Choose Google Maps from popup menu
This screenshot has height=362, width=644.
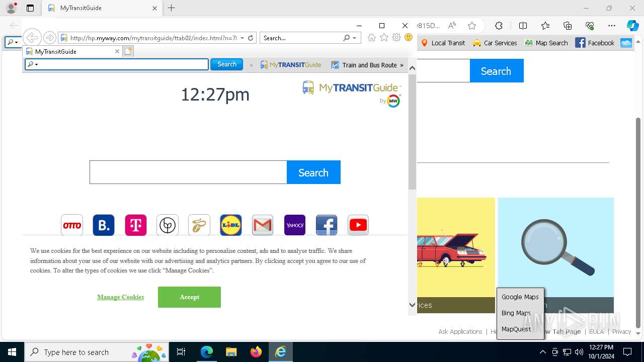tap(520, 297)
